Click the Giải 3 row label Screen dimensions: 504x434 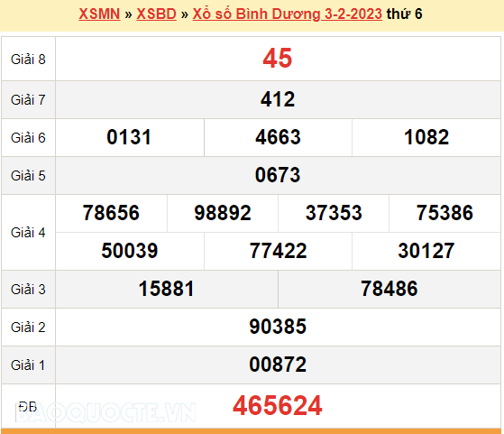(x=28, y=290)
